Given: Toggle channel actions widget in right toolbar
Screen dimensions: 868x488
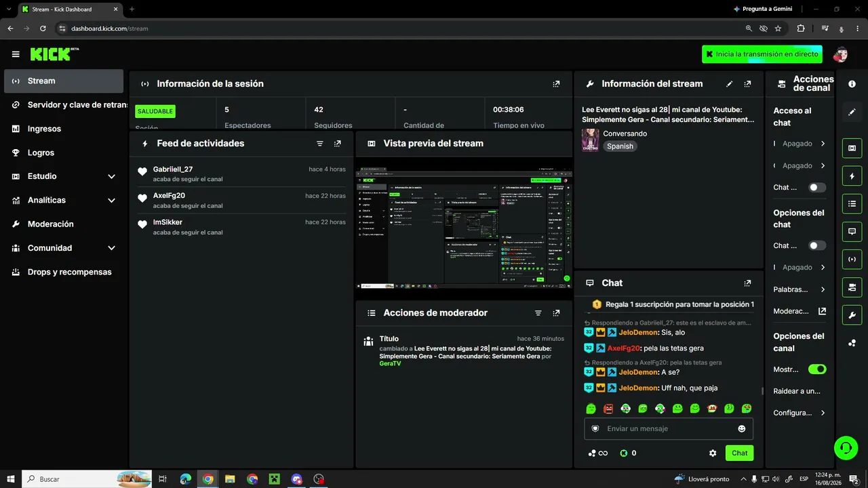Looking at the screenshot, I should 852,287.
